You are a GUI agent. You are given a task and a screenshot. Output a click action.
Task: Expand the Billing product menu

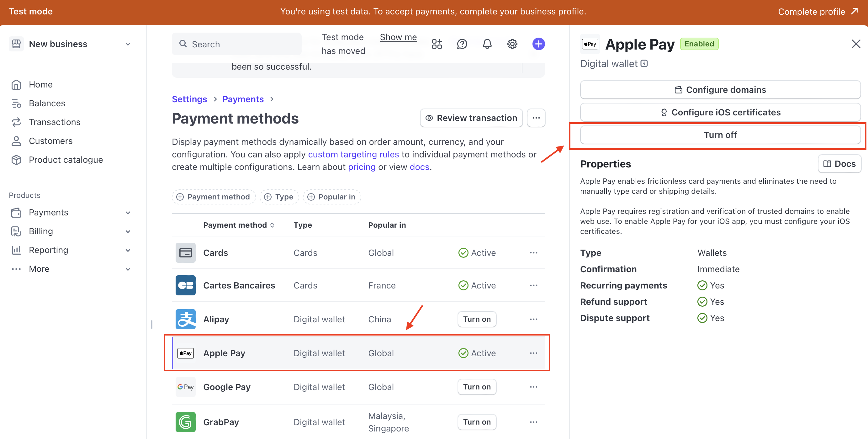coord(128,231)
